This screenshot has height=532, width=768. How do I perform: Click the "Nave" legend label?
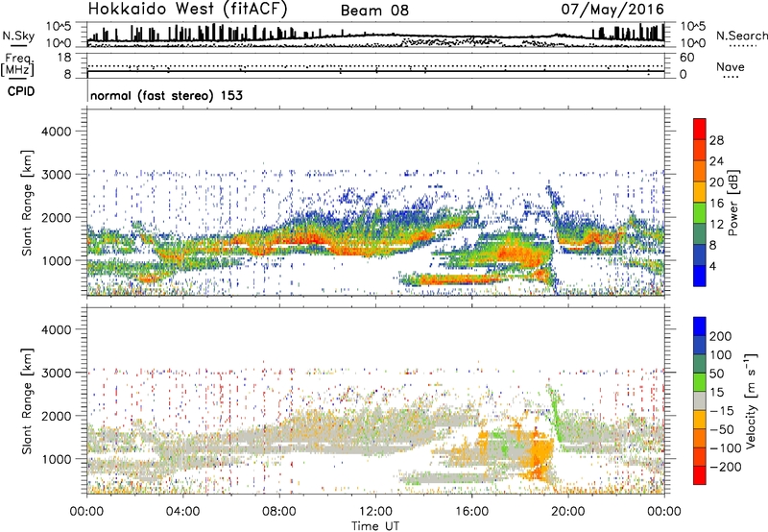[731, 66]
